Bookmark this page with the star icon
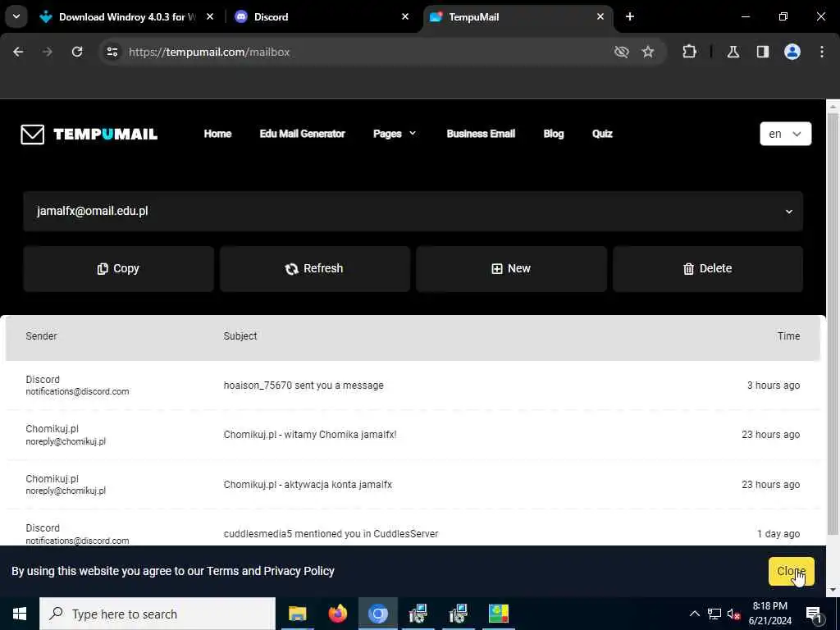This screenshot has width=840, height=630. tap(648, 52)
